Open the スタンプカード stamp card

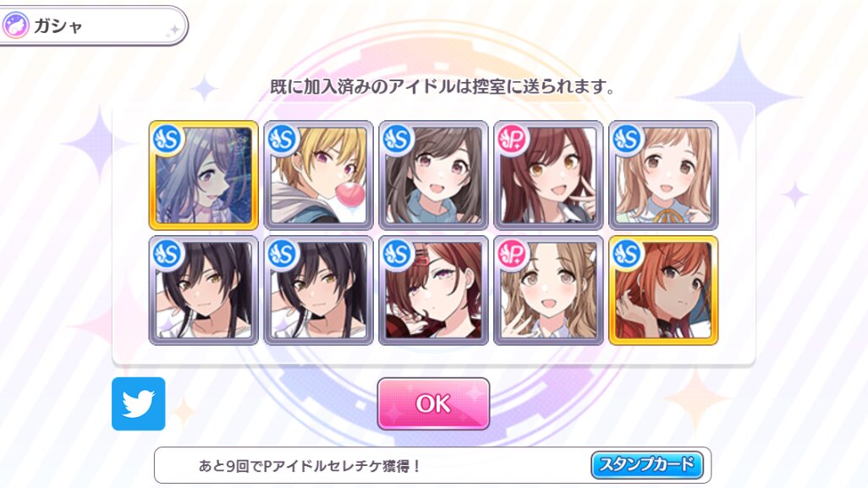pyautogui.click(x=647, y=465)
